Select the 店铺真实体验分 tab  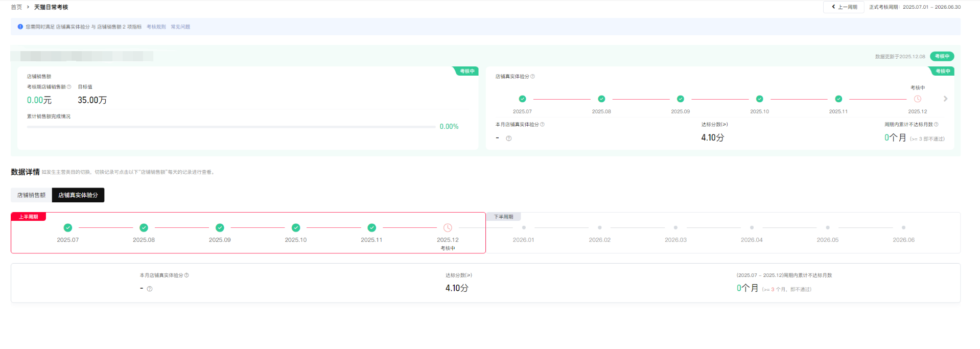78,195
